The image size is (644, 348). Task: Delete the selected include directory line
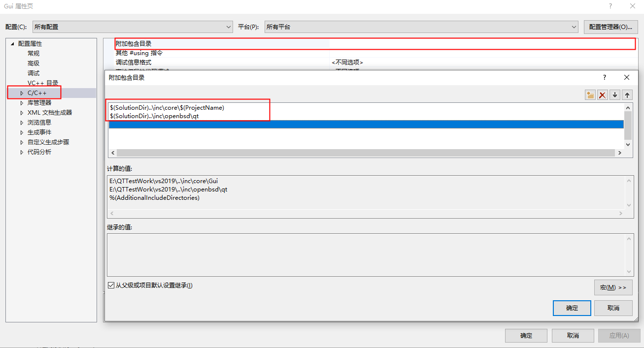click(602, 95)
